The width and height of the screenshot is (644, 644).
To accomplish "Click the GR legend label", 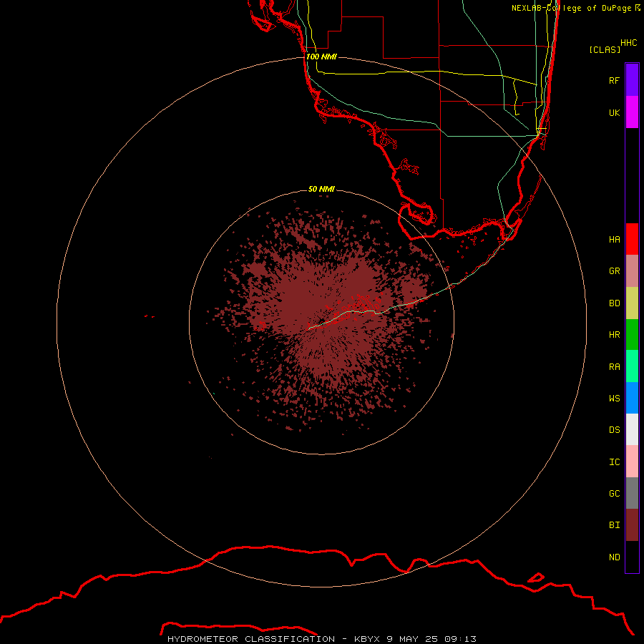I will 614,271.
